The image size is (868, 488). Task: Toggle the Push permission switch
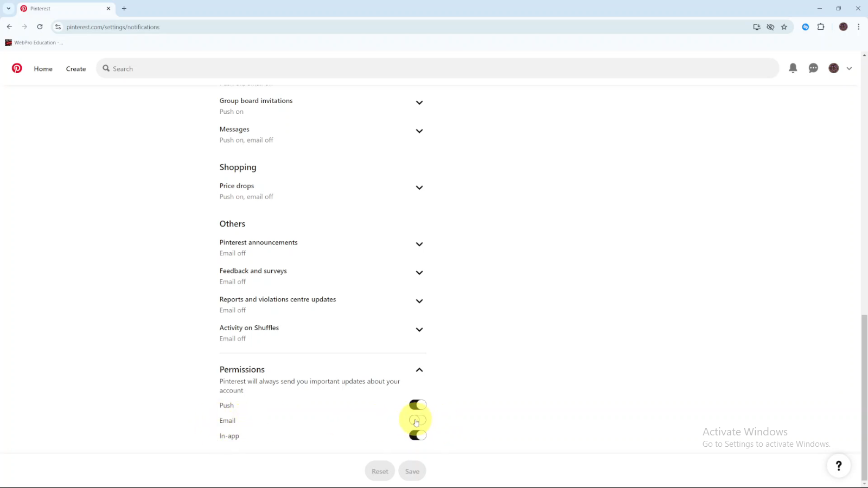pos(417,405)
